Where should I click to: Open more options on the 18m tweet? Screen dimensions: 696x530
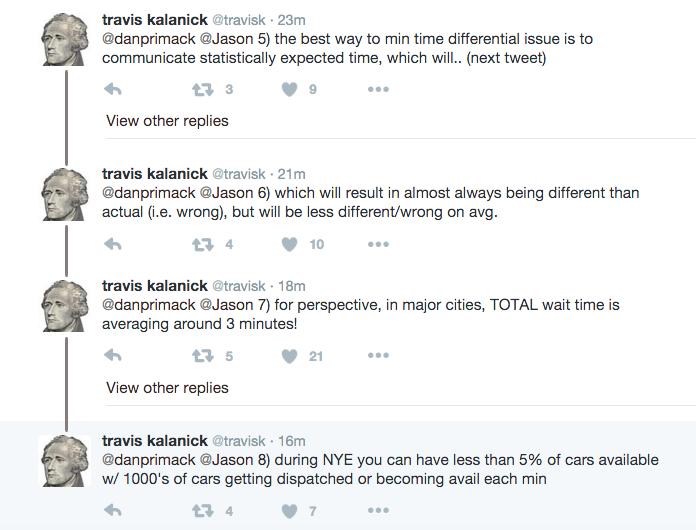click(378, 356)
